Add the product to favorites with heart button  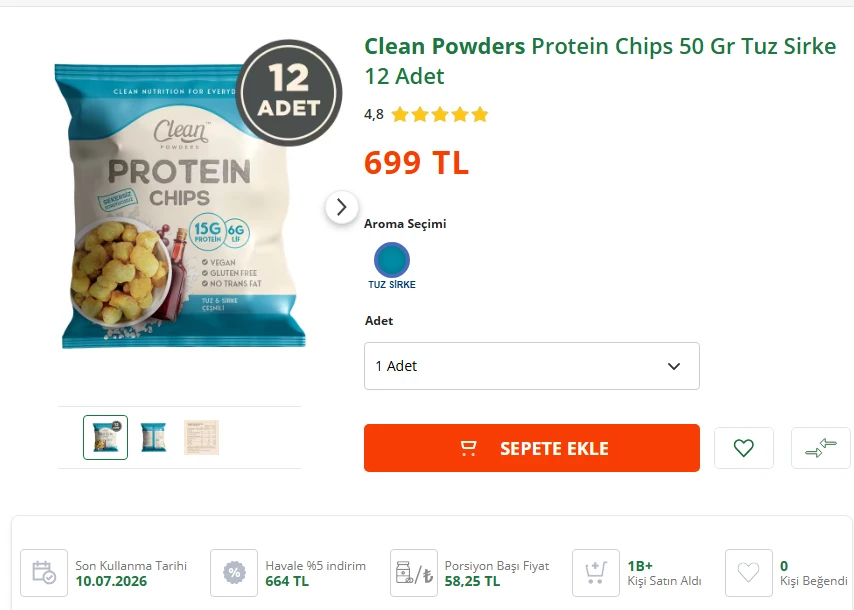point(744,448)
